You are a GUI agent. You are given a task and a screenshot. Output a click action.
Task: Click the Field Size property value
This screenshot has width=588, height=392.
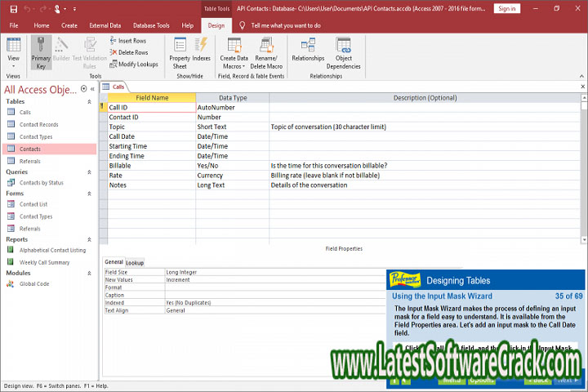point(275,272)
